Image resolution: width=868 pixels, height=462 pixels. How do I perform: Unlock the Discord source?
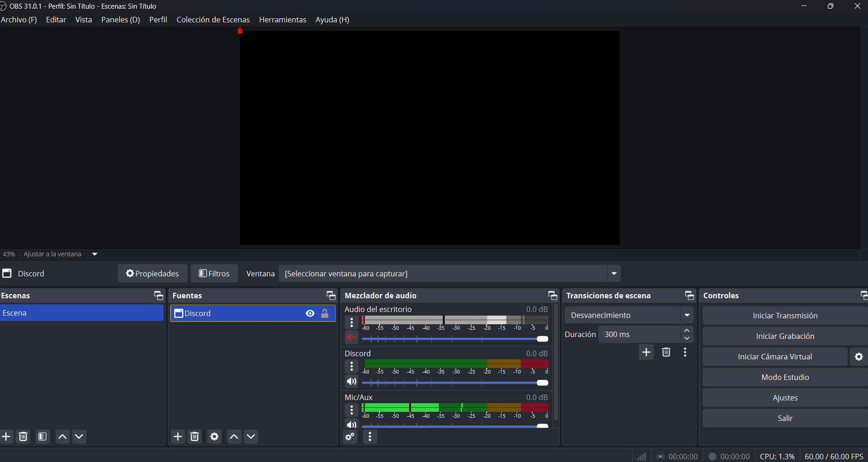pos(325,313)
